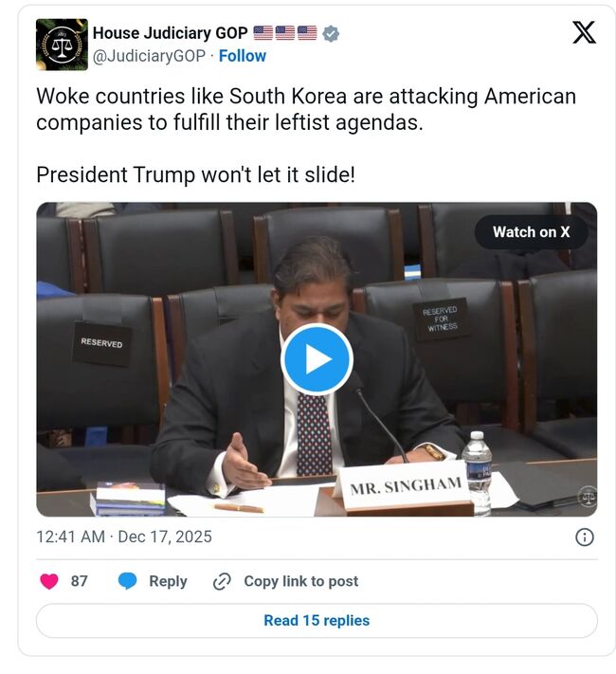This screenshot has height=674, width=616.
Task: Play the embedded video
Action: click(x=317, y=359)
